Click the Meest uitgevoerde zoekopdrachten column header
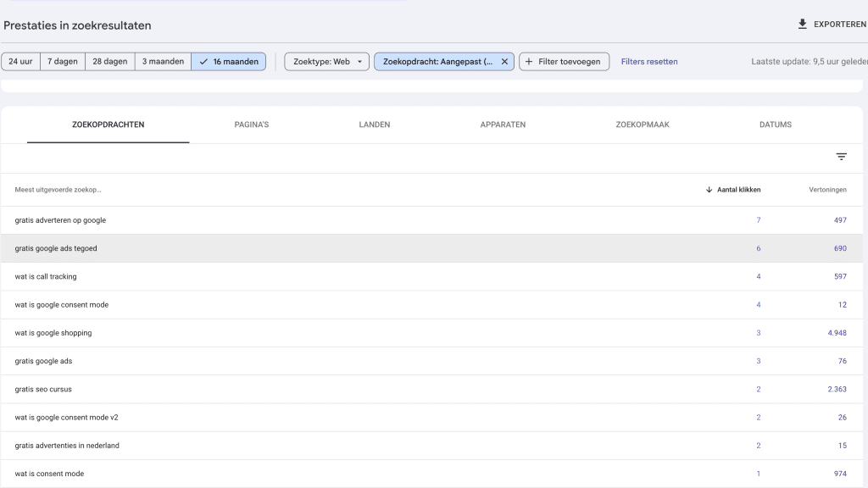 coord(58,190)
